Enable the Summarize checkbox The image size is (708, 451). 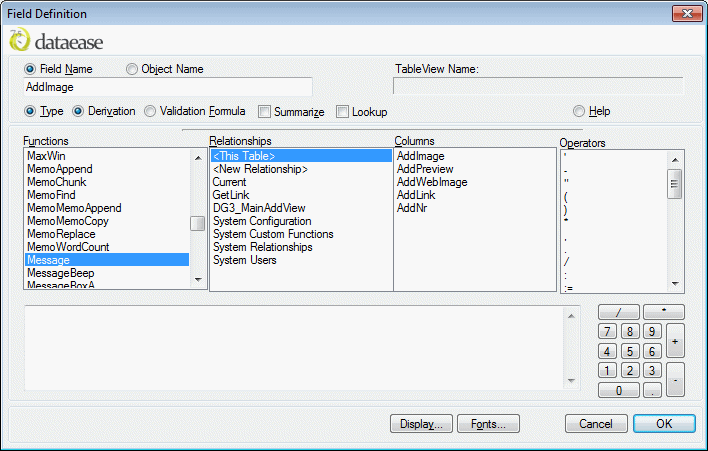(264, 112)
